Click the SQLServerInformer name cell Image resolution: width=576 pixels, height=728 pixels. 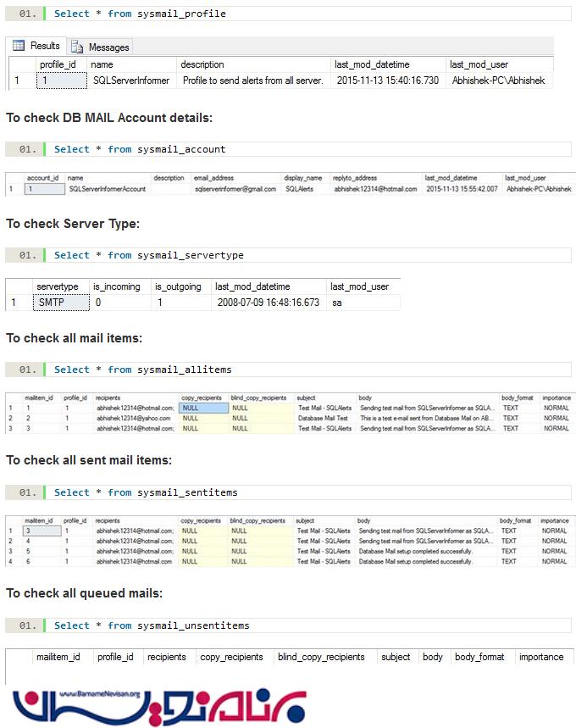132,81
